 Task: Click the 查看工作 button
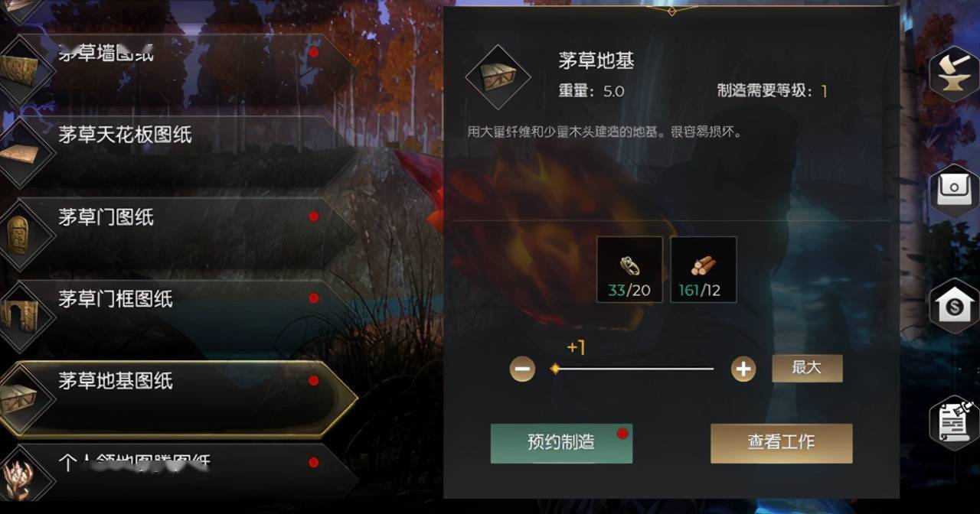coord(781,443)
